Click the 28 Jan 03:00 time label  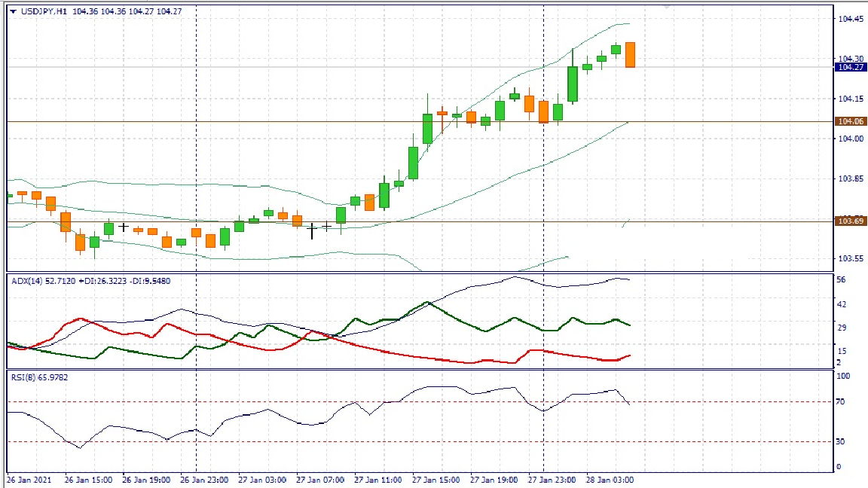pos(610,480)
